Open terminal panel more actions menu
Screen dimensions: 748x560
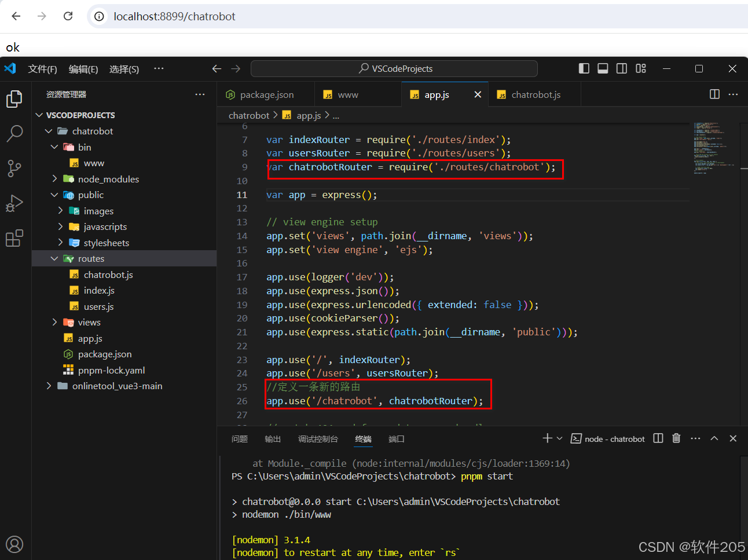(x=695, y=438)
